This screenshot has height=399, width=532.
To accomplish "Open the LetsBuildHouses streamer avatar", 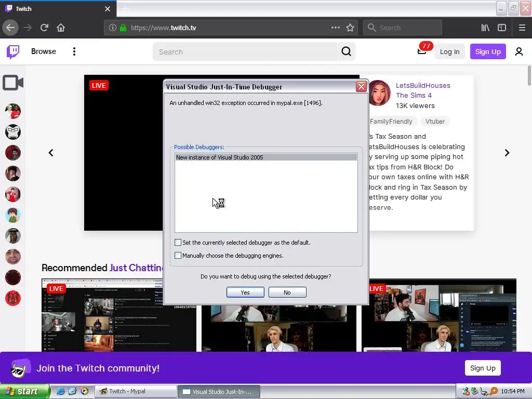I will pyautogui.click(x=379, y=93).
